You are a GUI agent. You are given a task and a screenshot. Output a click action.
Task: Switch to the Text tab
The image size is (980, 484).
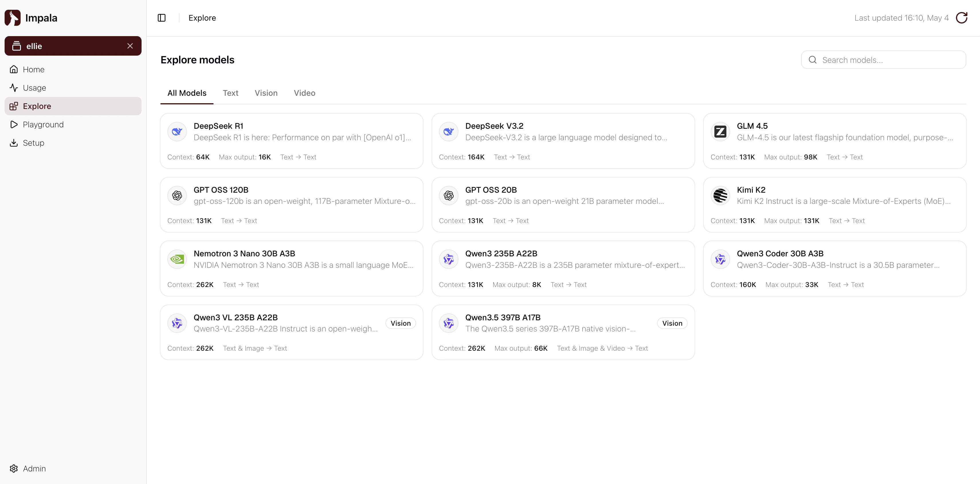231,93
